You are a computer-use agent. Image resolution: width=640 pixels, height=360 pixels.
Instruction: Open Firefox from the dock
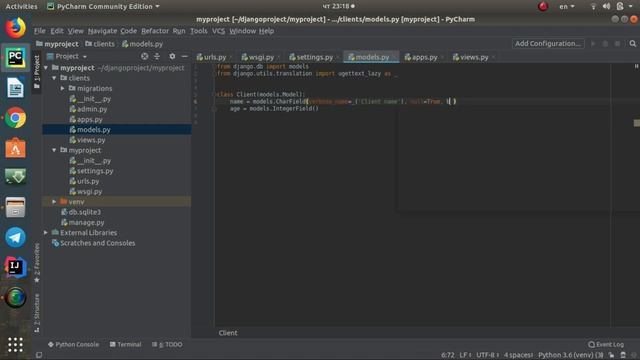16,28
